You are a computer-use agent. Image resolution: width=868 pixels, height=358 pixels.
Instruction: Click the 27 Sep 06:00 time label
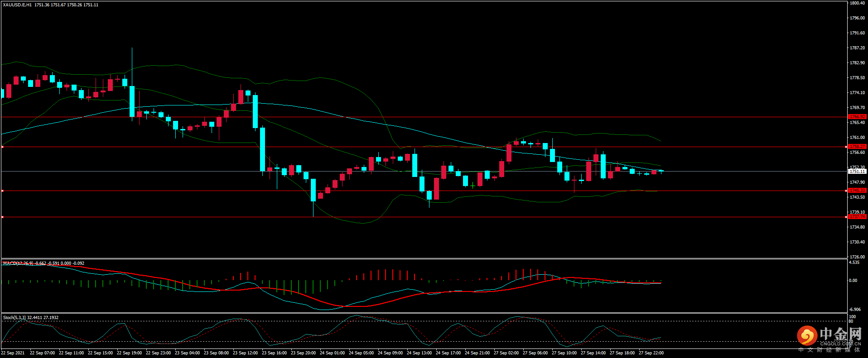[x=535, y=353]
